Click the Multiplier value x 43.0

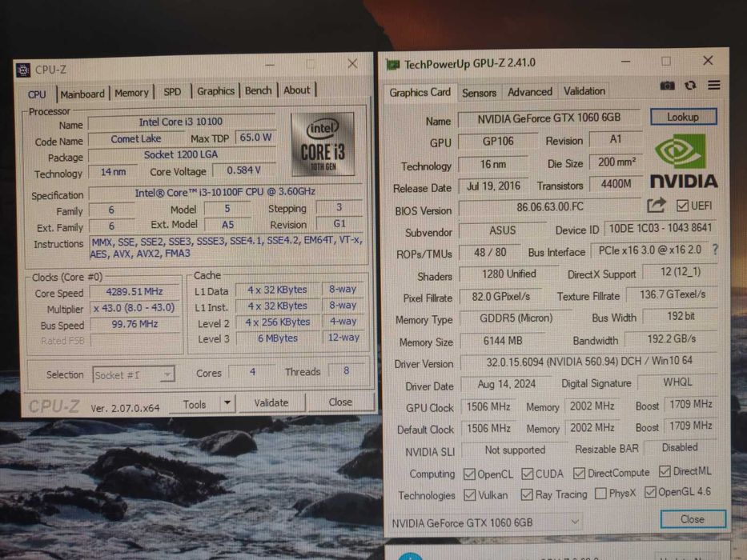135,308
